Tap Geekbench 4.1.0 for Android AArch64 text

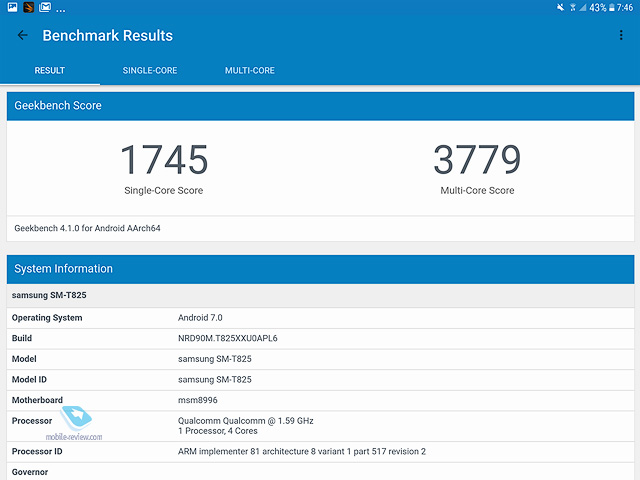[87, 228]
